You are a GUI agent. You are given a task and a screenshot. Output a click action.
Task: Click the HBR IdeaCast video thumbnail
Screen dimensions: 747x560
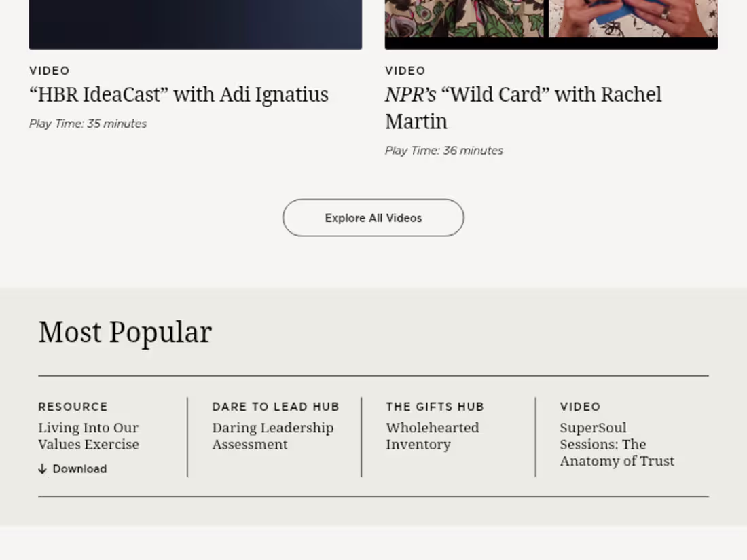(196, 24)
